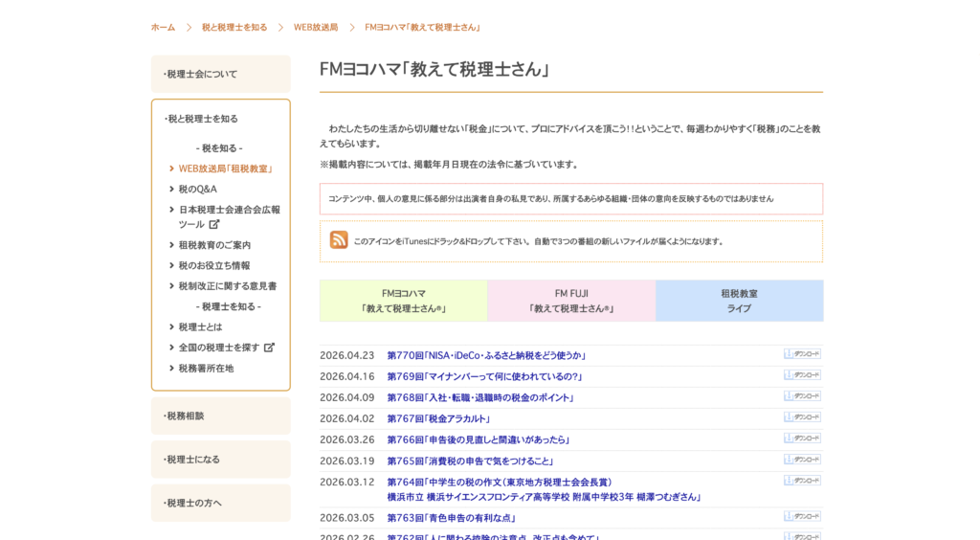Image resolution: width=980 pixels, height=540 pixels.
Task: Download episode 765 消費税の申告 file
Action: click(803, 460)
